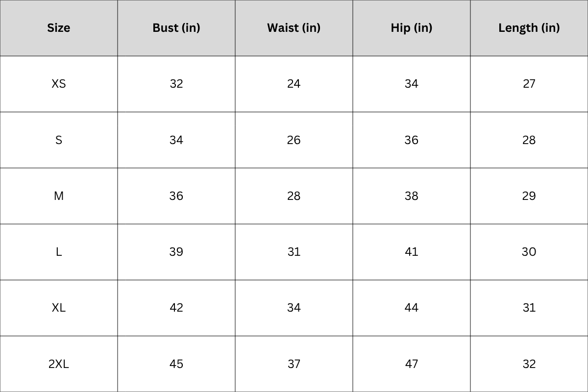Select hip value 38 in M row

[412, 196]
